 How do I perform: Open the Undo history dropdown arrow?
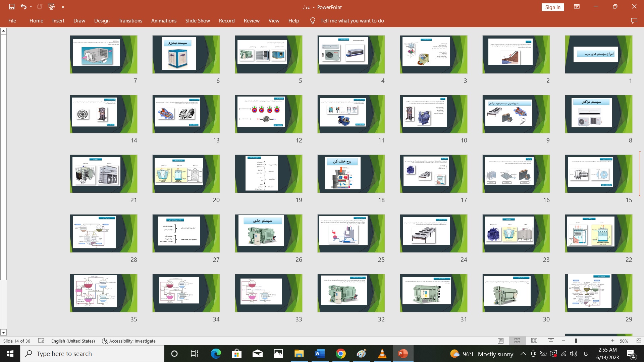(x=31, y=7)
